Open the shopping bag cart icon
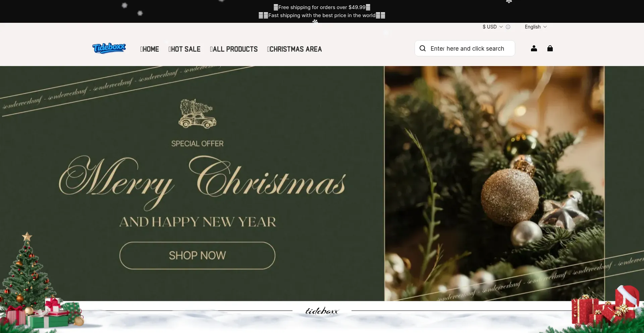This screenshot has width=644, height=333. [550, 48]
